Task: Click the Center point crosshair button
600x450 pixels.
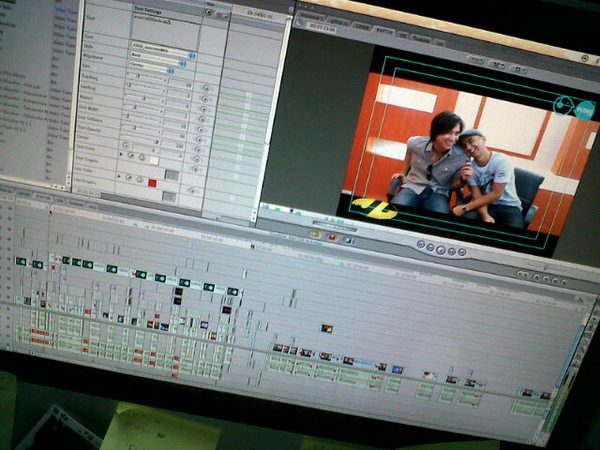Action: tap(125, 145)
